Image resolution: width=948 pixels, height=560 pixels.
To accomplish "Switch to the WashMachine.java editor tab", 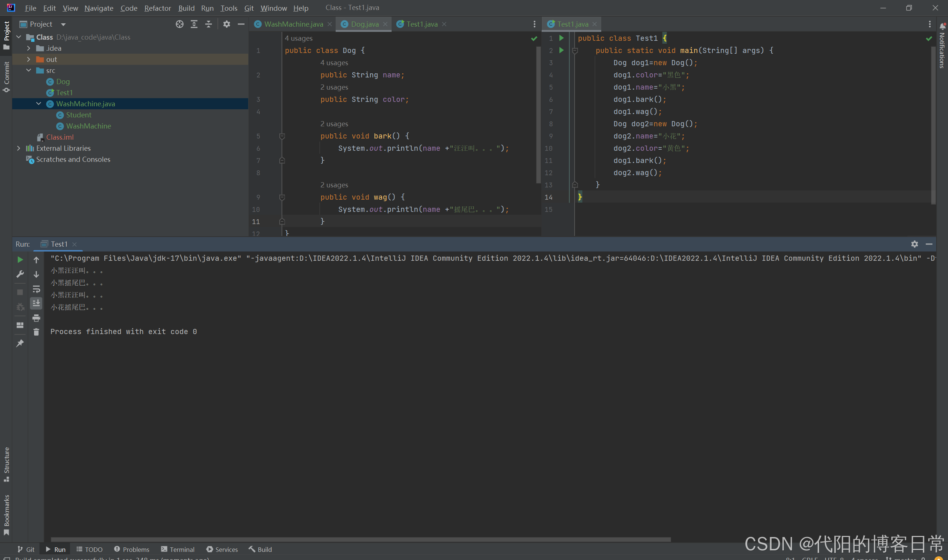I will [293, 24].
